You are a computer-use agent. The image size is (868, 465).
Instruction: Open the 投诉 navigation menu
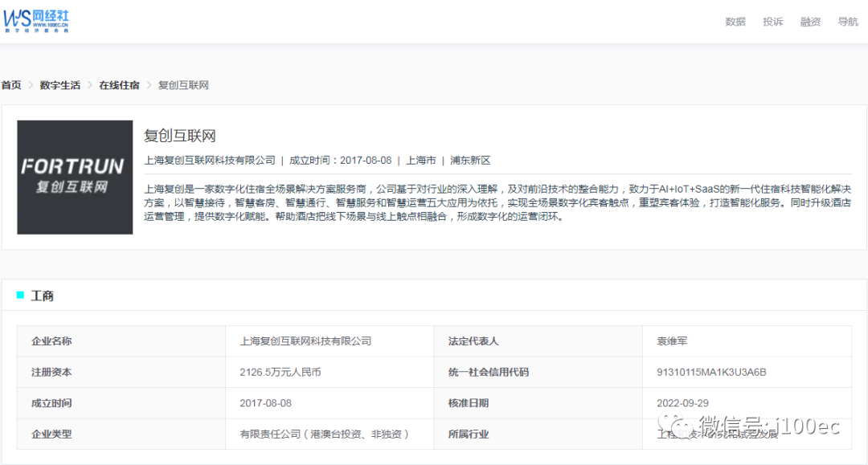pyautogui.click(x=773, y=22)
